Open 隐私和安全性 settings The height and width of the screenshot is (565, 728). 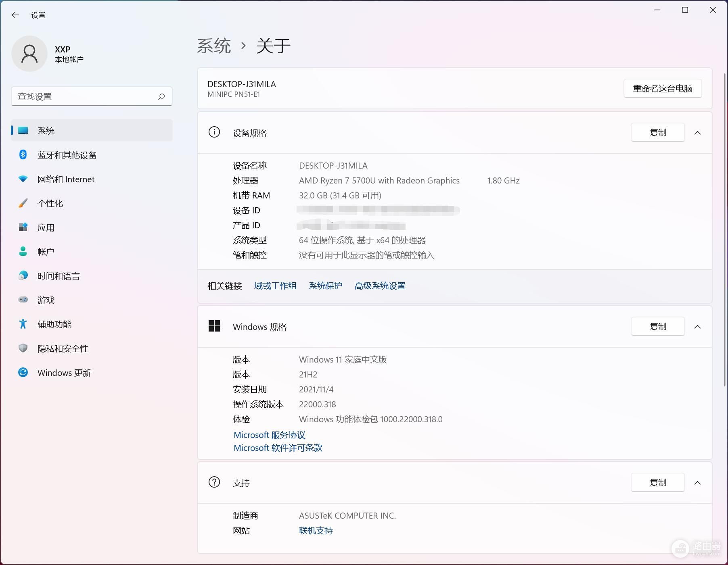[x=92, y=348]
